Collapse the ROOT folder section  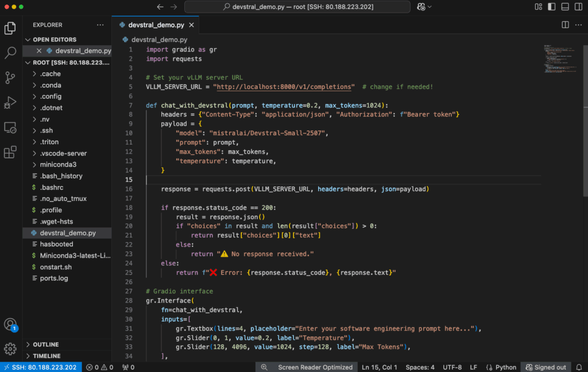(28, 63)
